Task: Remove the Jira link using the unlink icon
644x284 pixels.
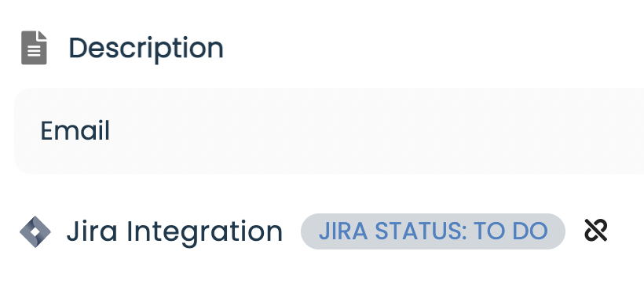Action: pyautogui.click(x=596, y=230)
